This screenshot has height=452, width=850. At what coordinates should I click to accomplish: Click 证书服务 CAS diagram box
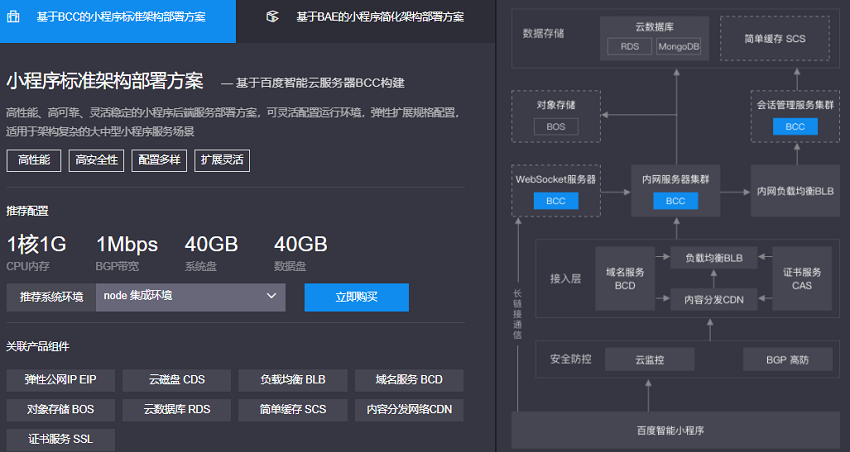pyautogui.click(x=802, y=279)
